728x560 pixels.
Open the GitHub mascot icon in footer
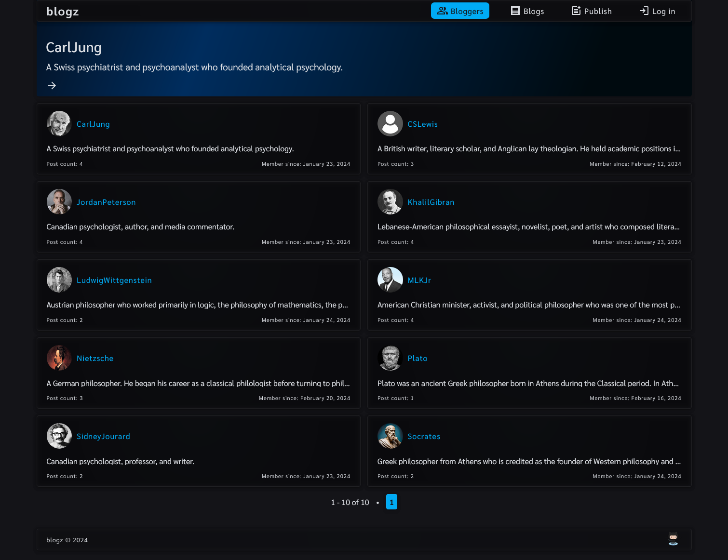tap(673, 539)
